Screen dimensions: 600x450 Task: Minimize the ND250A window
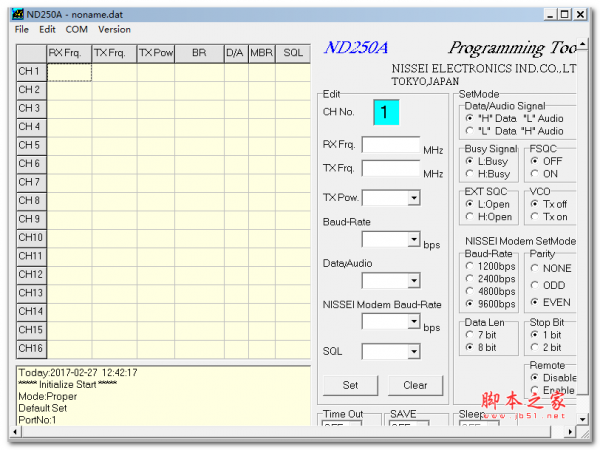550,15
